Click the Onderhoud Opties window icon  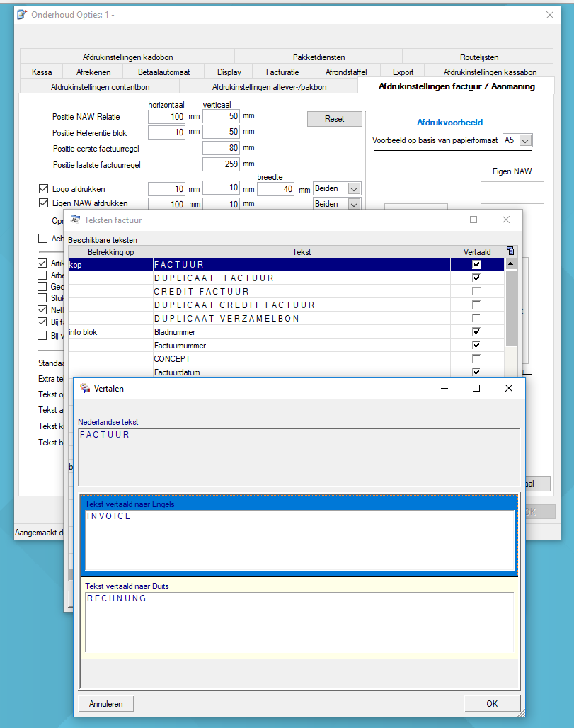coord(22,14)
